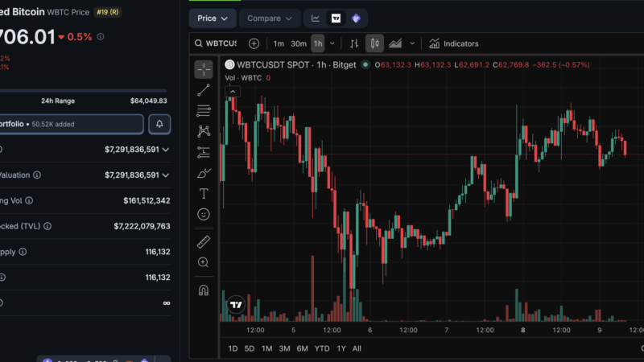Open the Fibonacci retracement lines tool
644x362 pixels.
204,111
